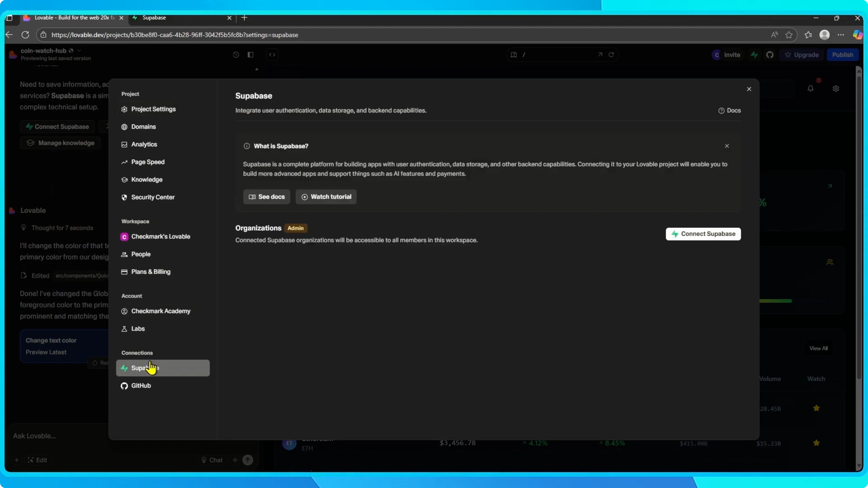868x488 pixels.
Task: Toggle code view icon
Action: coord(272,54)
